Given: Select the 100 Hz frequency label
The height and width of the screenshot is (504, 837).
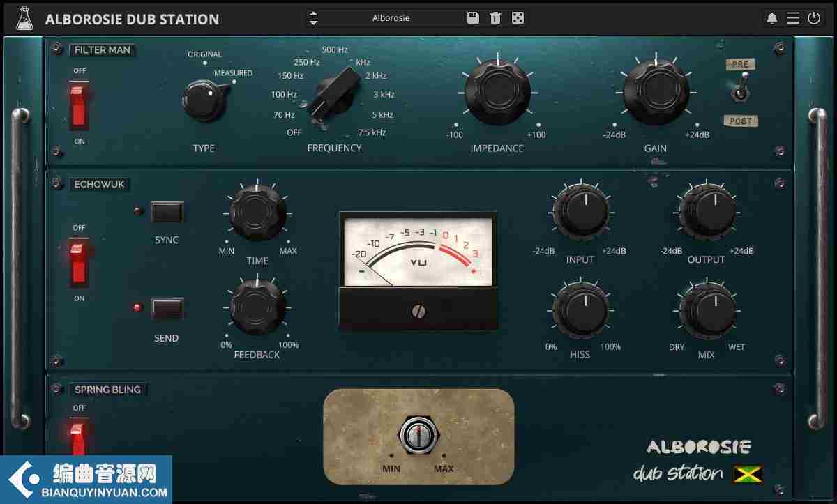Looking at the screenshot, I should (284, 95).
